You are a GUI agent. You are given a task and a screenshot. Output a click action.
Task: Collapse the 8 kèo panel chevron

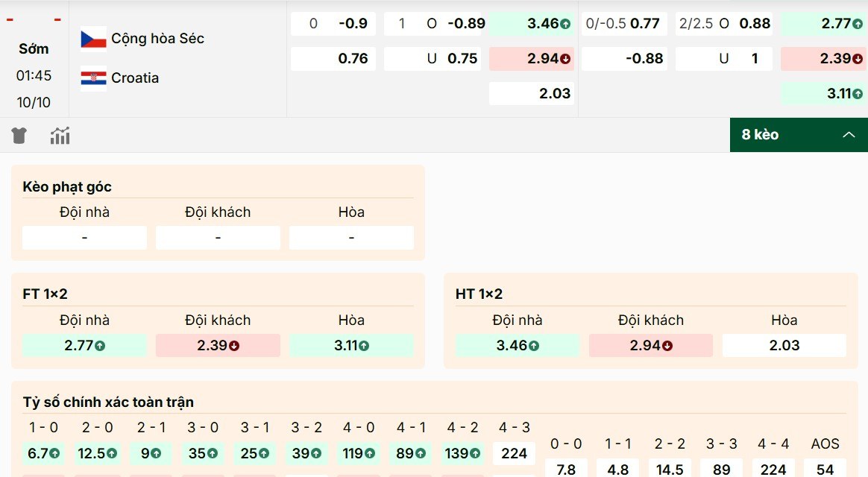click(849, 135)
